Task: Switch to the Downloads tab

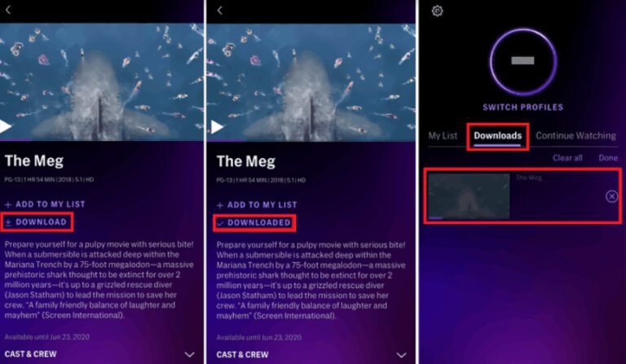Action: (497, 135)
